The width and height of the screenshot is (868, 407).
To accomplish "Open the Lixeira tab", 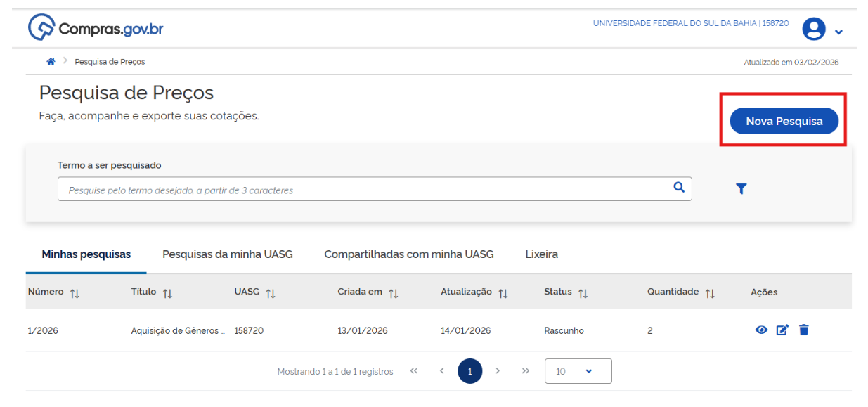I will (x=541, y=254).
